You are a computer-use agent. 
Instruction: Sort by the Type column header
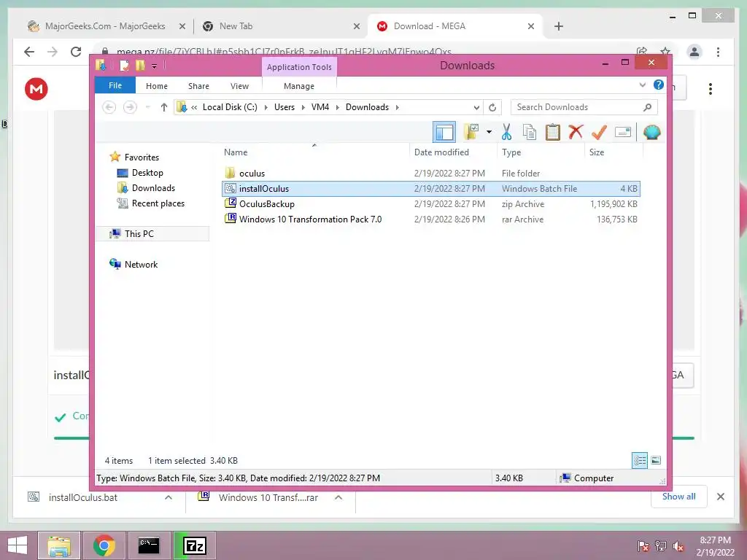[x=541, y=152]
